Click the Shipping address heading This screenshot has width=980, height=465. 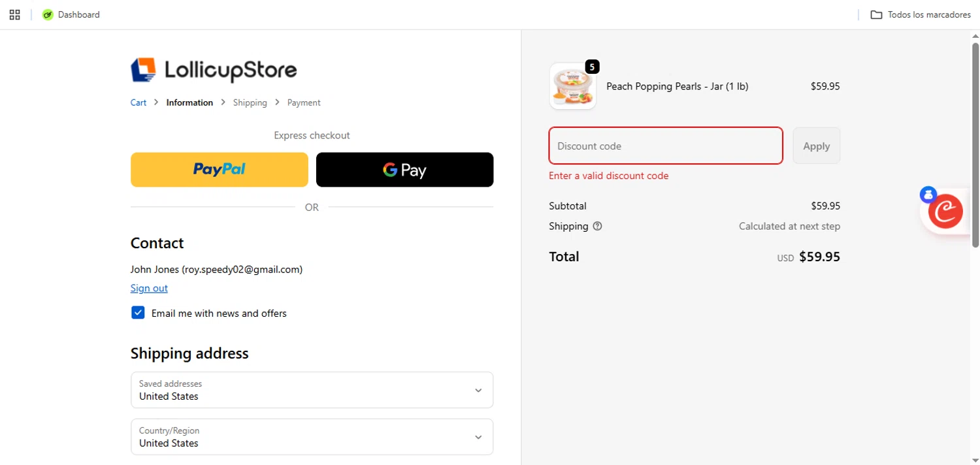(189, 353)
